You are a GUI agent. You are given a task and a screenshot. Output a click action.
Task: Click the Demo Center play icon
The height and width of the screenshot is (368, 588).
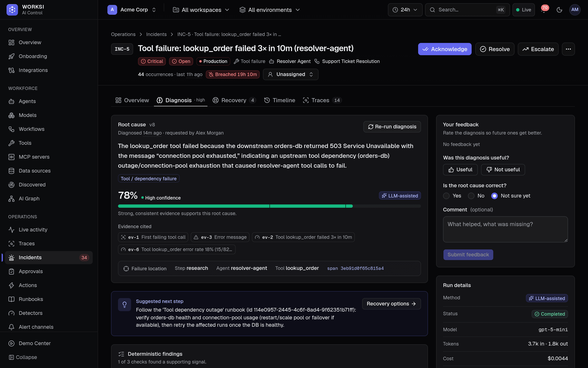(x=11, y=343)
